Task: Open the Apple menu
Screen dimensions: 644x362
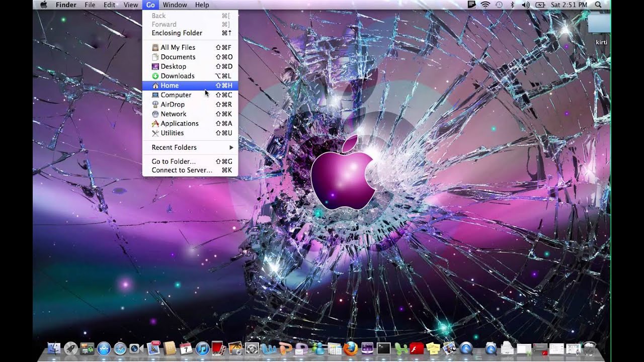Action: click(x=44, y=5)
